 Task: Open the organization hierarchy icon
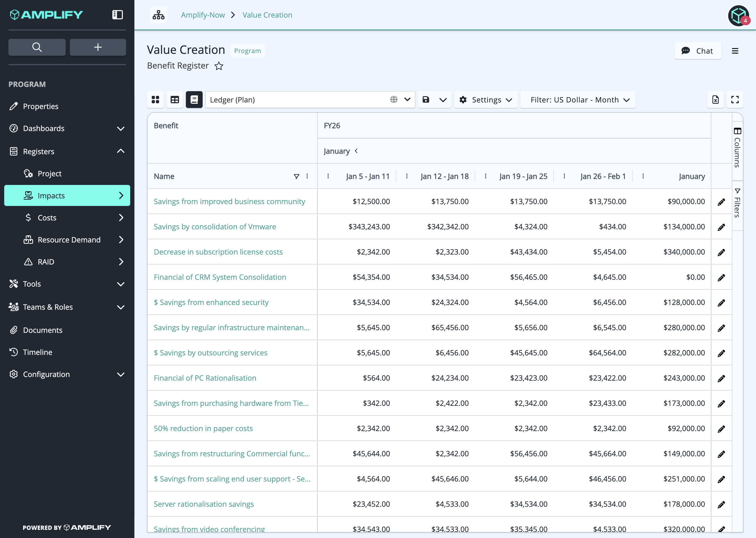pos(158,15)
